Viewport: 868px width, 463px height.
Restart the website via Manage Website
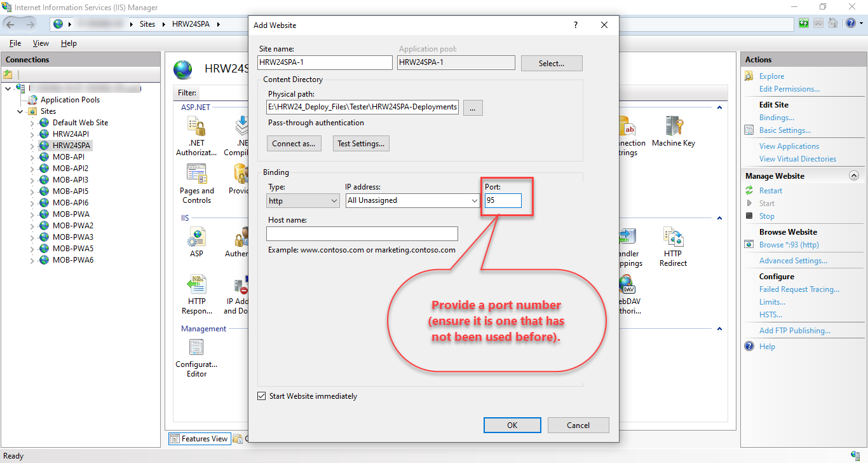[770, 190]
